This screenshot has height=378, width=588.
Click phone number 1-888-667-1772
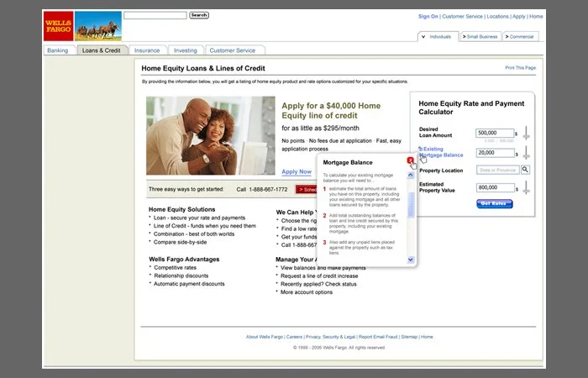point(268,190)
